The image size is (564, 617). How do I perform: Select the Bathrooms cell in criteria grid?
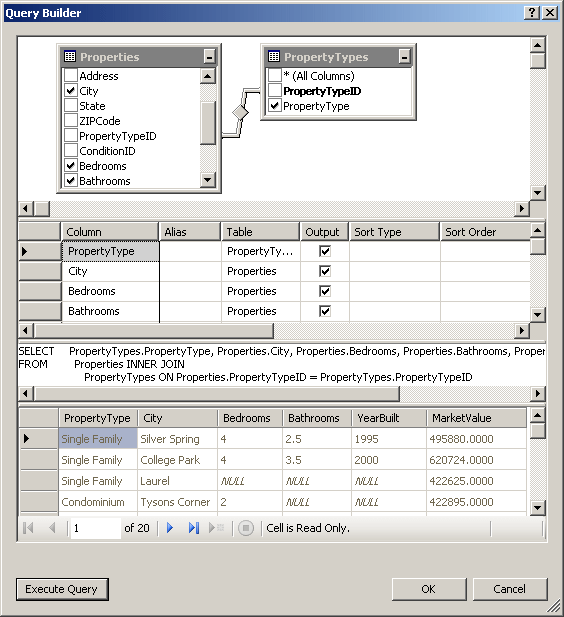110,311
